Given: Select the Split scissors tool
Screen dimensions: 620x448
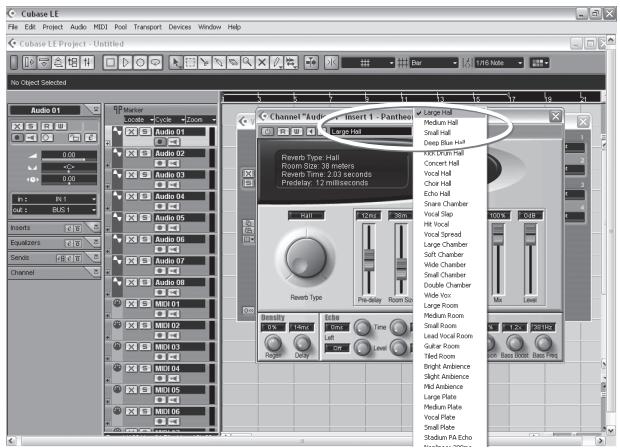Looking at the screenshot, I should pos(205,62).
